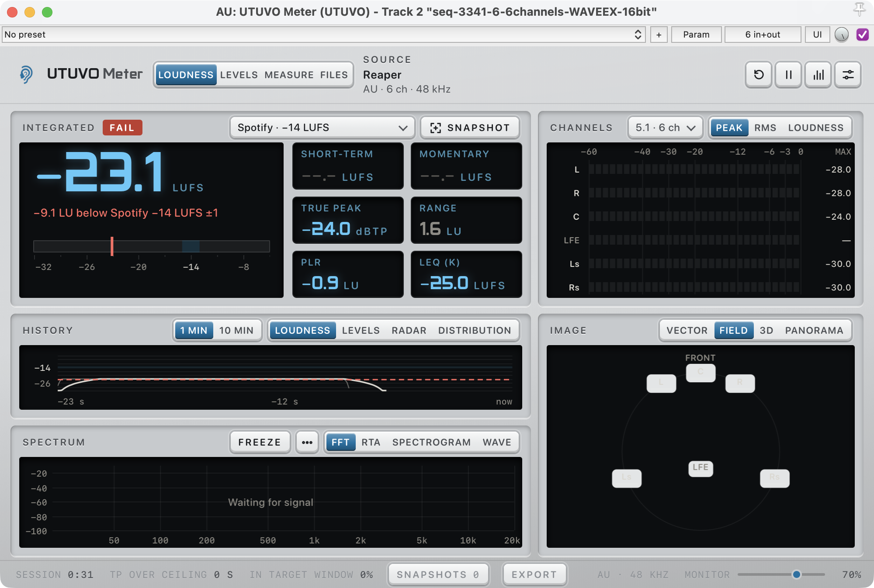This screenshot has height=588, width=874.
Task: Select the Ls speaker in the field view
Action: tap(627, 478)
